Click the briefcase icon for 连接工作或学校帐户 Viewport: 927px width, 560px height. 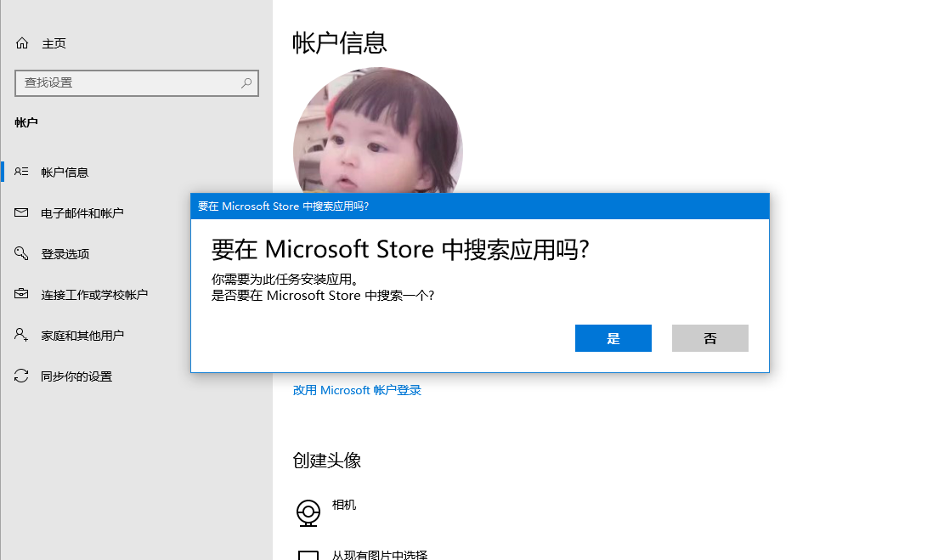coord(21,293)
